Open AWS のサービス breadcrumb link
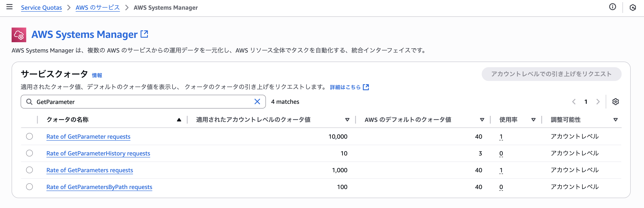Screen dimensions: 644x208 pyautogui.click(x=98, y=8)
